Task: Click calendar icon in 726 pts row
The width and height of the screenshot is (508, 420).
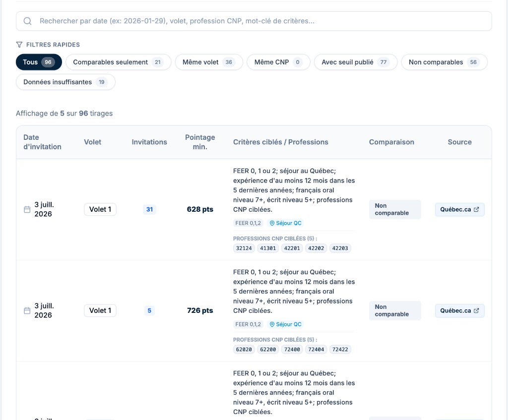Action: 27,310
